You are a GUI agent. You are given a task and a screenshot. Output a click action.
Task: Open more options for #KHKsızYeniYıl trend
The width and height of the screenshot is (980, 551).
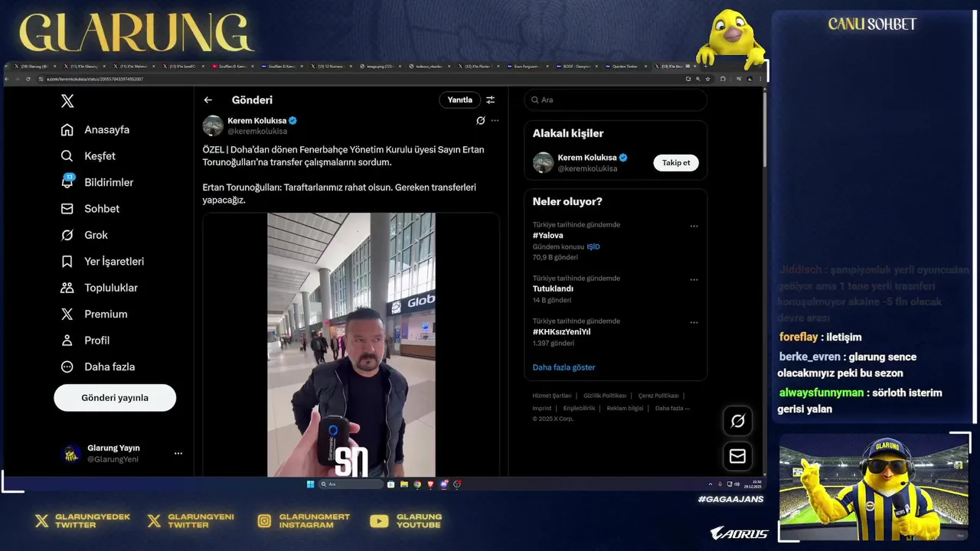click(x=694, y=323)
